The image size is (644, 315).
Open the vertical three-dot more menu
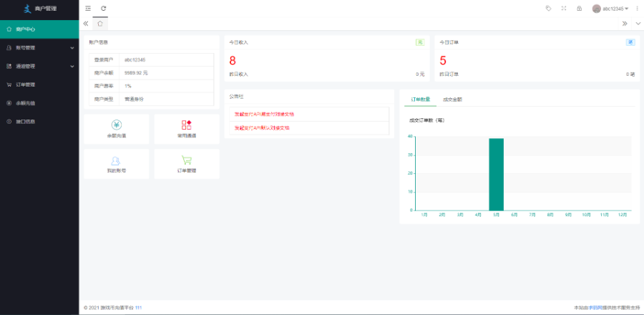pyautogui.click(x=637, y=9)
